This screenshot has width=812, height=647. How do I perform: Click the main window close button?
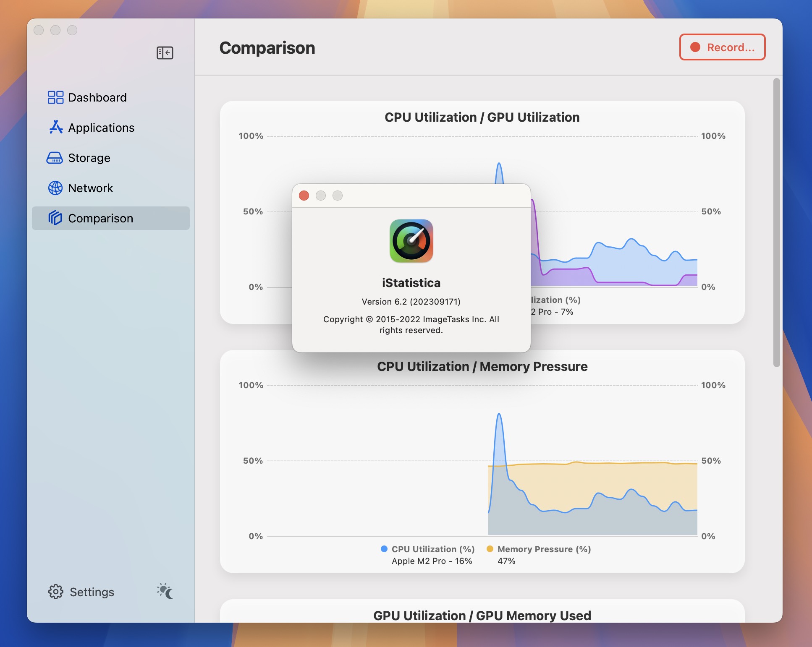(39, 30)
